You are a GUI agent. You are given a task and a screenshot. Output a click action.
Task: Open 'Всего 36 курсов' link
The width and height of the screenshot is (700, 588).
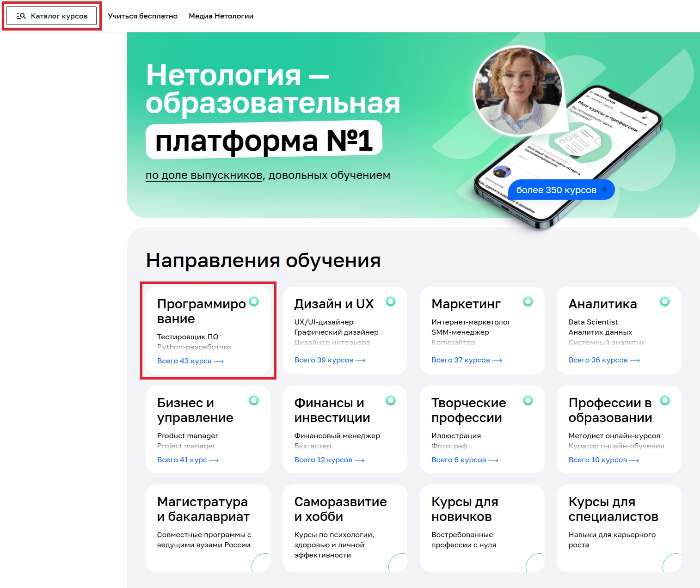tap(604, 360)
